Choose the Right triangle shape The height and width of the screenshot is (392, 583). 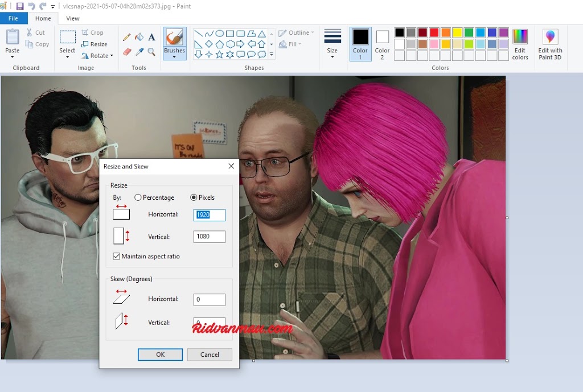[198, 44]
